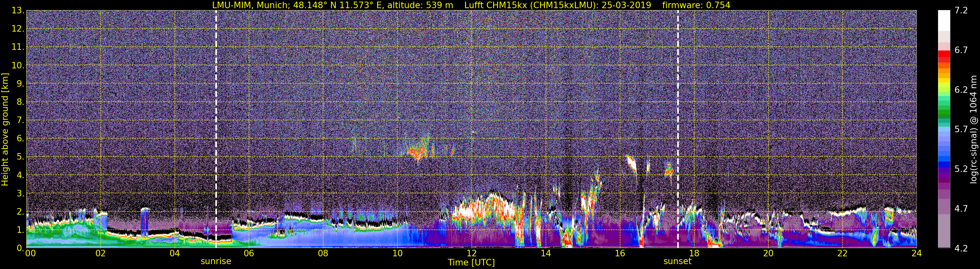The image size is (980, 269).
Task: Click the height axis tick label 8
Action: 20,102
